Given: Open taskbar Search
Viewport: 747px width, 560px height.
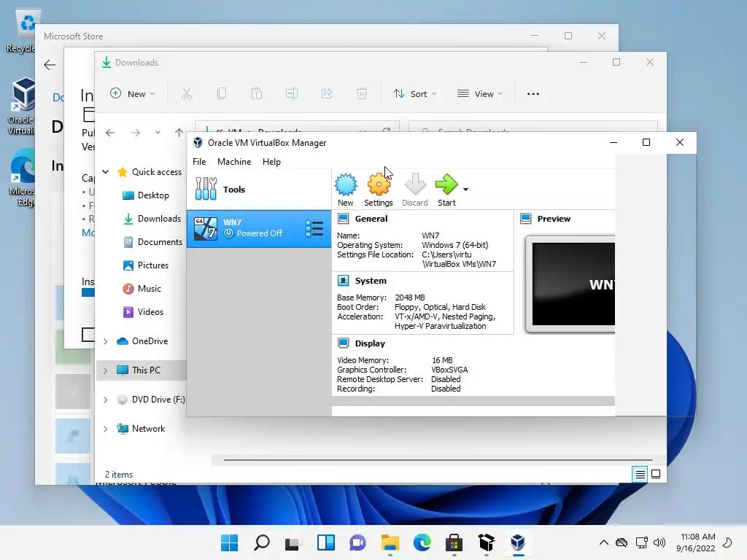Looking at the screenshot, I should tap(262, 542).
